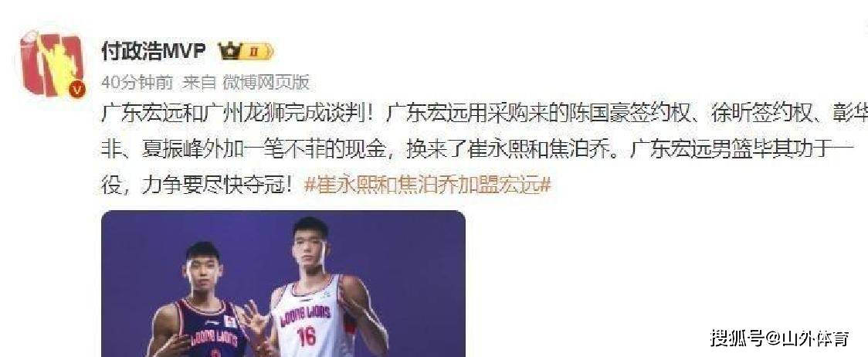Click the shorter player's raised hand
The width and height of the screenshot is (868, 357).
(x=254, y=318)
